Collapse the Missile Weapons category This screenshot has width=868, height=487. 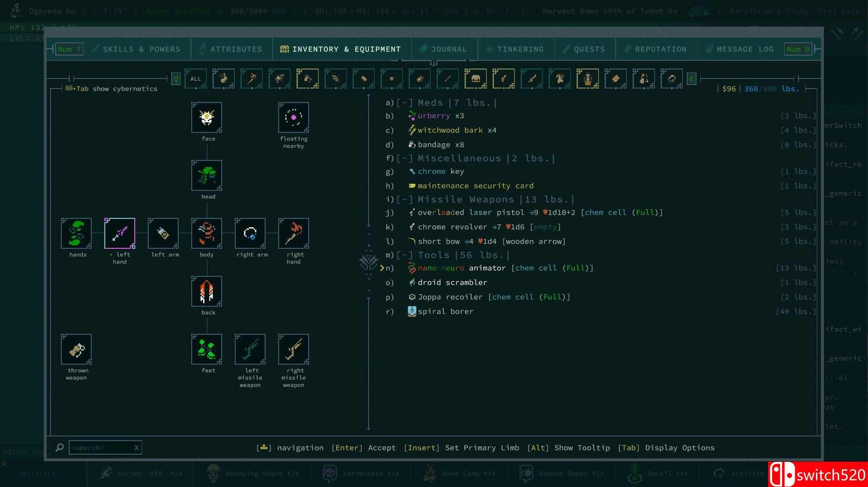[404, 199]
